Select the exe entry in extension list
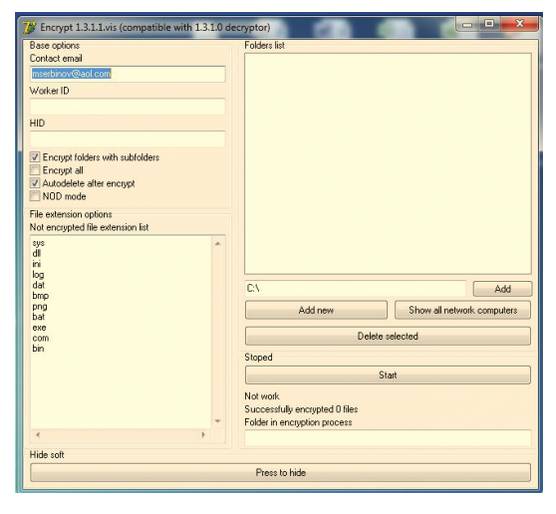 (x=39, y=328)
